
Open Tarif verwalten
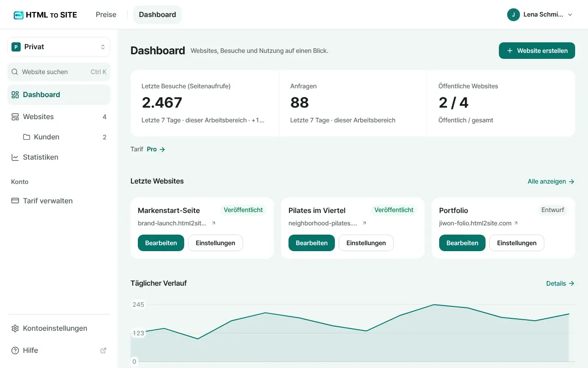click(59, 201)
